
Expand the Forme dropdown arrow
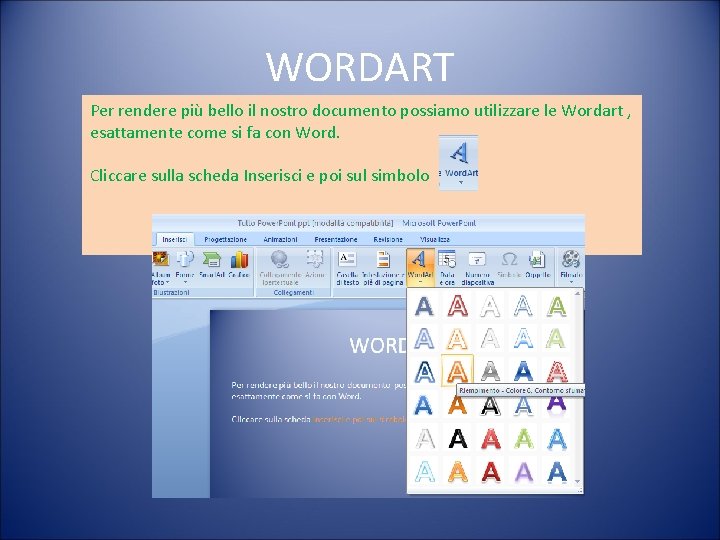(x=185, y=282)
